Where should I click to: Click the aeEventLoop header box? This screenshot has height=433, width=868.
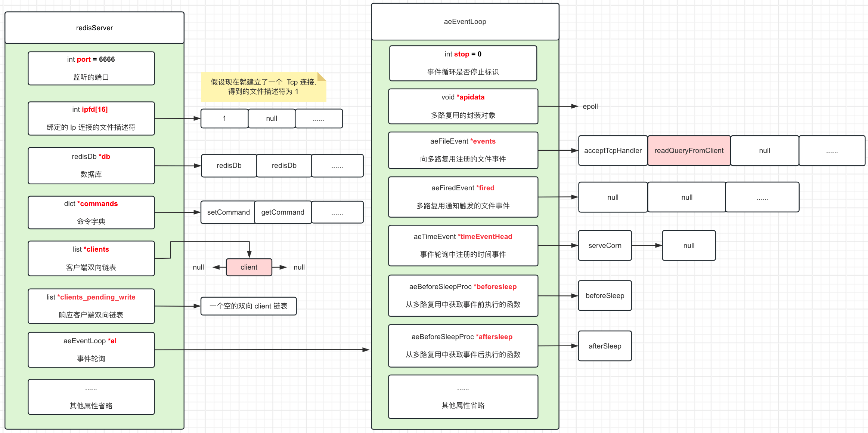465,22
